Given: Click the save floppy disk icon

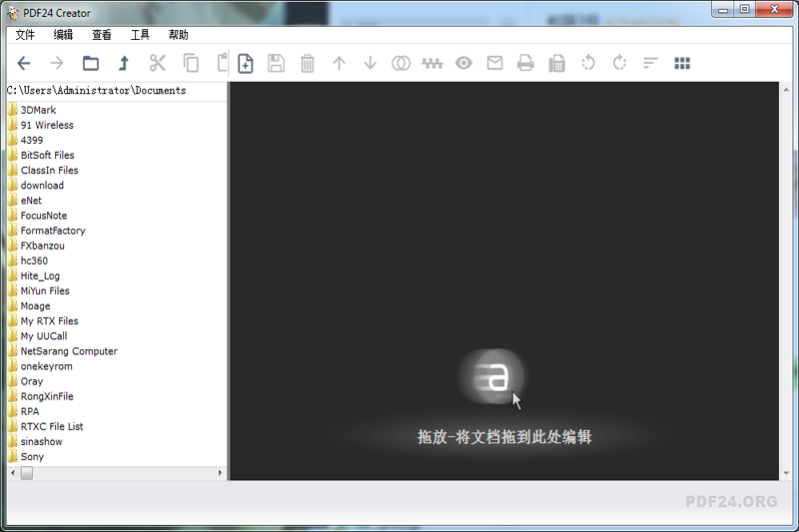Looking at the screenshot, I should [x=277, y=63].
